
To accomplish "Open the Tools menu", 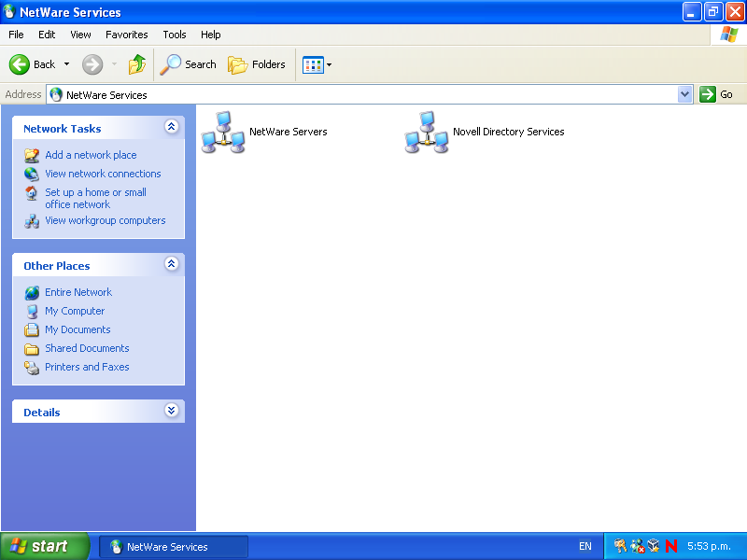I will point(175,35).
